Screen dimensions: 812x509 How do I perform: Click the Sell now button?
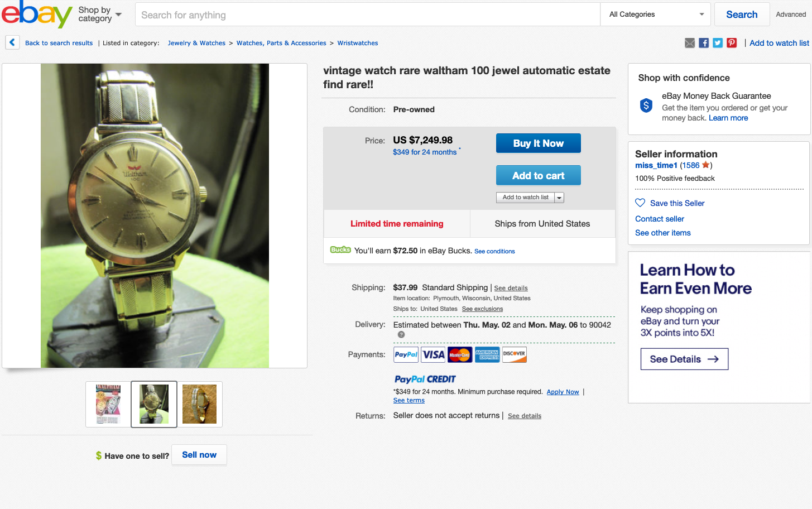pyautogui.click(x=199, y=455)
